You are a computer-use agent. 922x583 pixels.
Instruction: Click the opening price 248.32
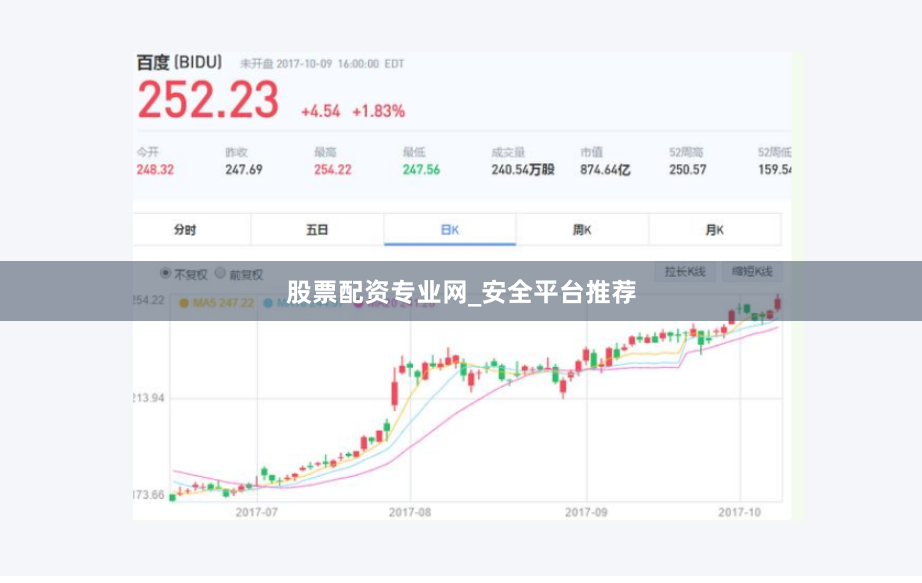155,169
